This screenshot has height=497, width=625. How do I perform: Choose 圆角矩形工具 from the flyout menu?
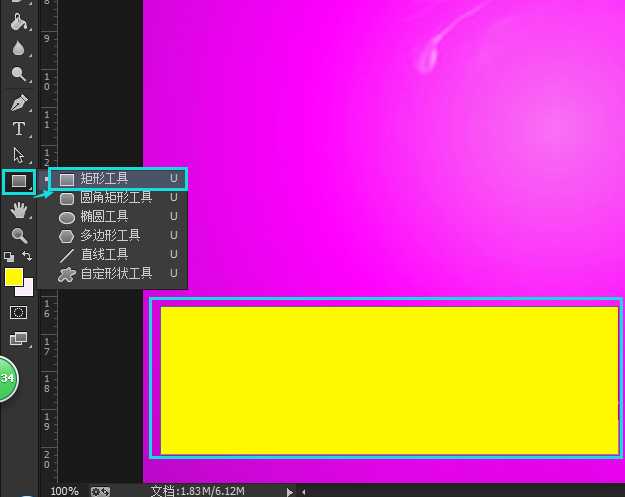click(x=116, y=198)
